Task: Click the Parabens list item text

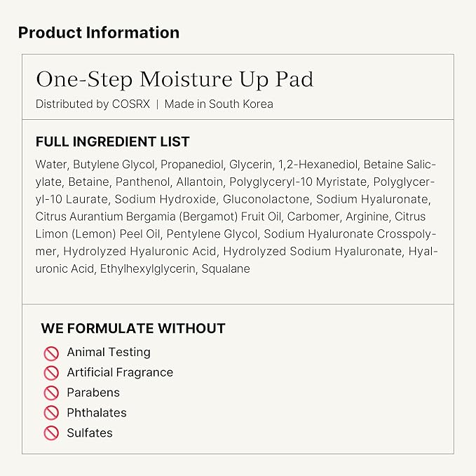Action: coord(93,393)
